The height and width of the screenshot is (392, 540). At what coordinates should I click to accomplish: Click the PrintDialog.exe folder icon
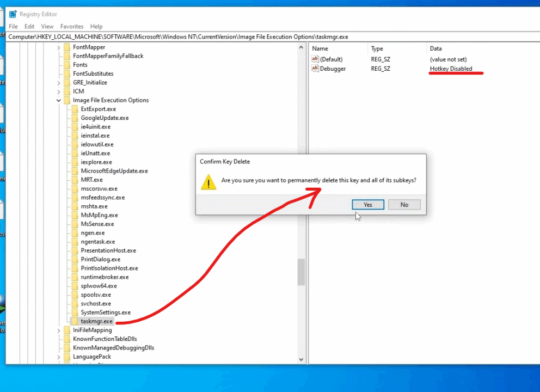pos(75,259)
